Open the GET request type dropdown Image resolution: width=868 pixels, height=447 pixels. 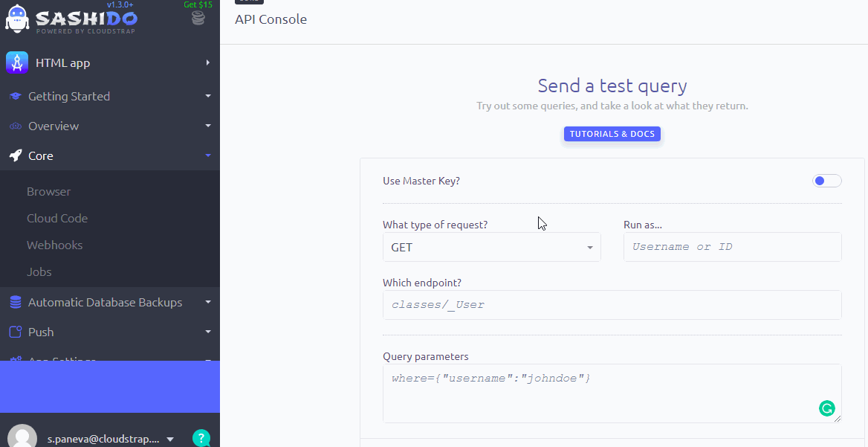pos(491,247)
